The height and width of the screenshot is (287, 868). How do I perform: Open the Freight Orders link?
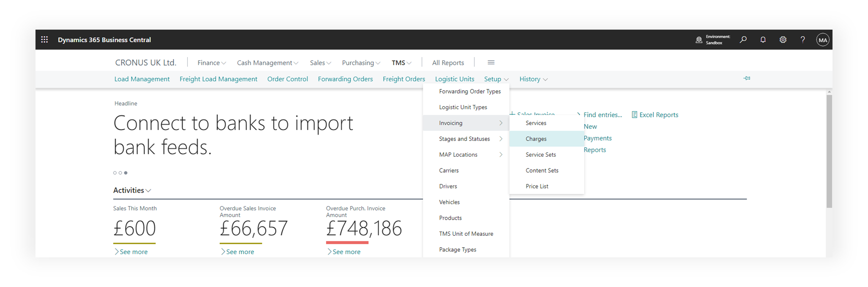tap(404, 79)
